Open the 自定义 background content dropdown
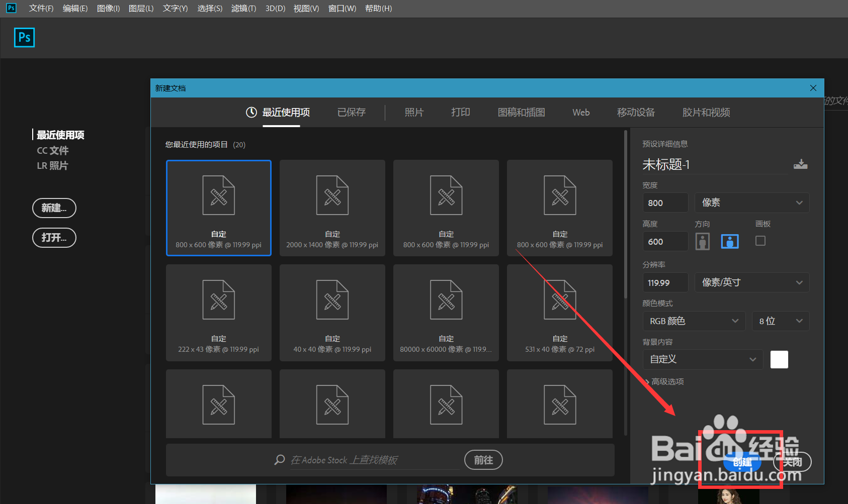Screen dimensions: 848x504 (x=703, y=359)
